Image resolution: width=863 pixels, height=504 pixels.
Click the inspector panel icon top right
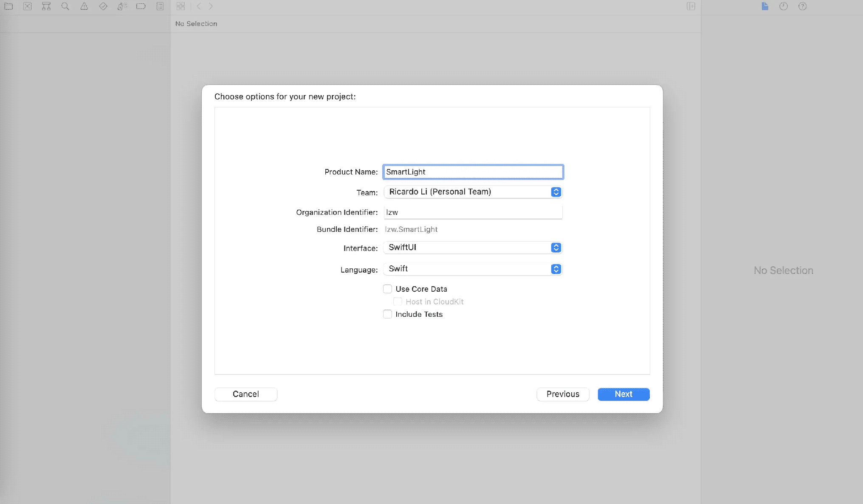point(691,6)
